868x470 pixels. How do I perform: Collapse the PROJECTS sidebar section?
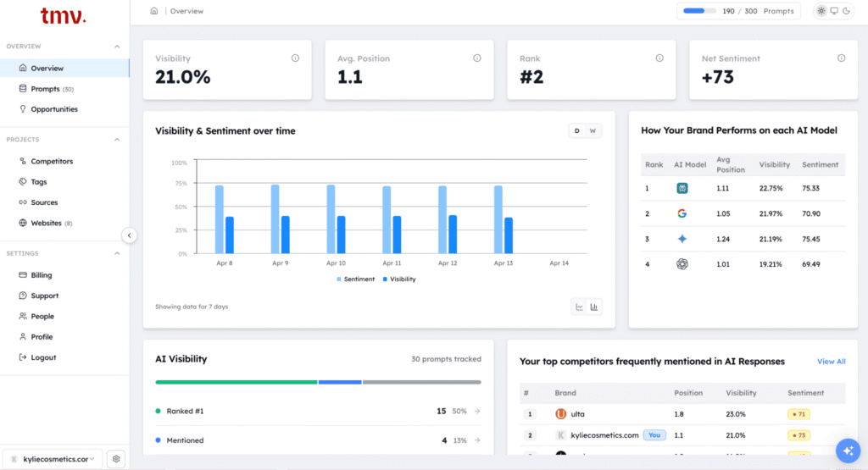coord(117,140)
